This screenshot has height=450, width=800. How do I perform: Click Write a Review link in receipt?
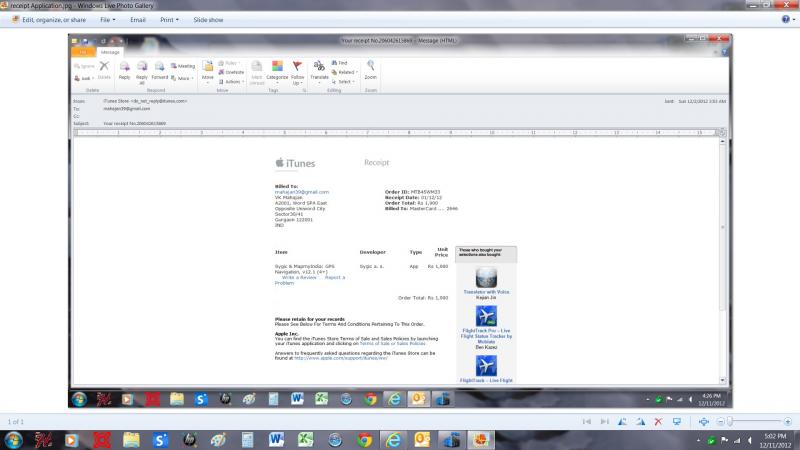(x=299, y=277)
